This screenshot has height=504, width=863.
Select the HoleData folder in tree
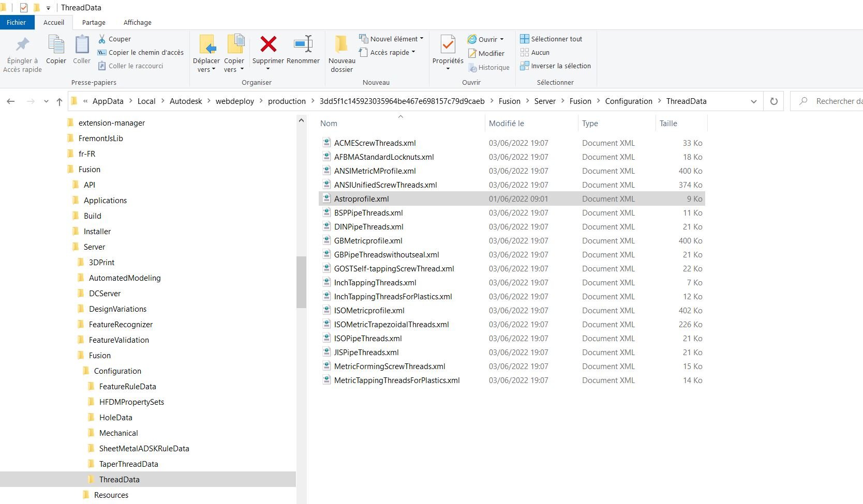116,417
